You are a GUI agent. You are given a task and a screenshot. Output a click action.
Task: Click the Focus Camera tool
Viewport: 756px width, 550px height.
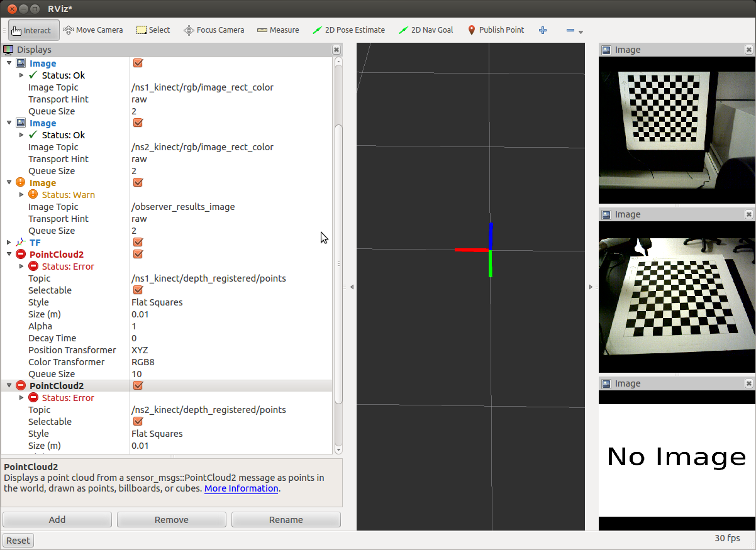pyautogui.click(x=214, y=30)
